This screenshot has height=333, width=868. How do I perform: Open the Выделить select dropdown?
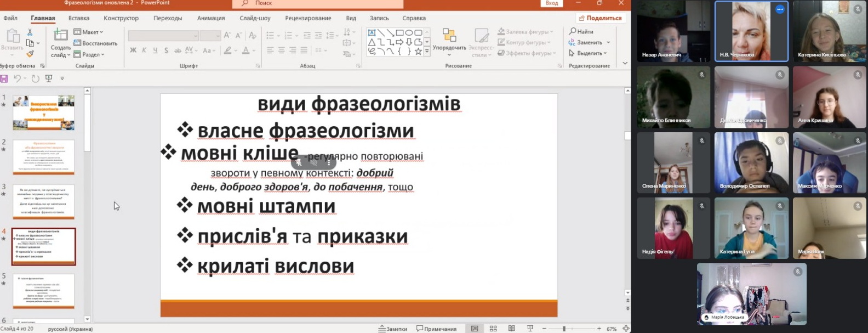(588, 53)
